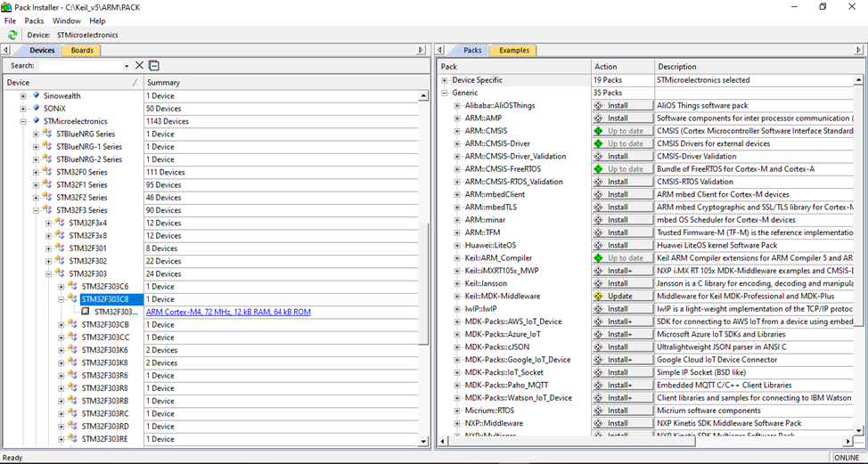Click the green diamond on ARM::CMSIS row

tap(598, 131)
